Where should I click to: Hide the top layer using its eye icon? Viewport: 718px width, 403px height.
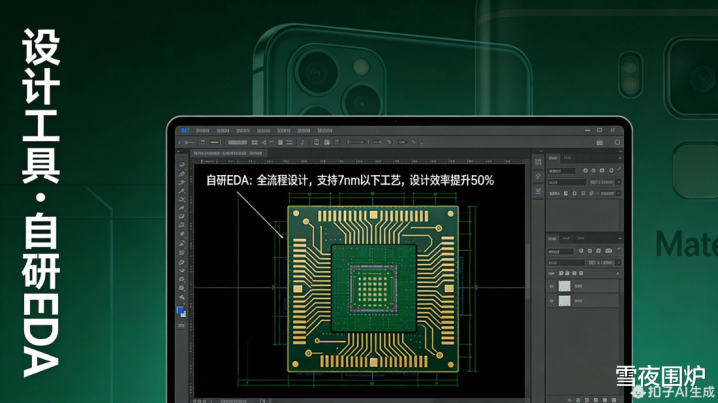click(550, 286)
